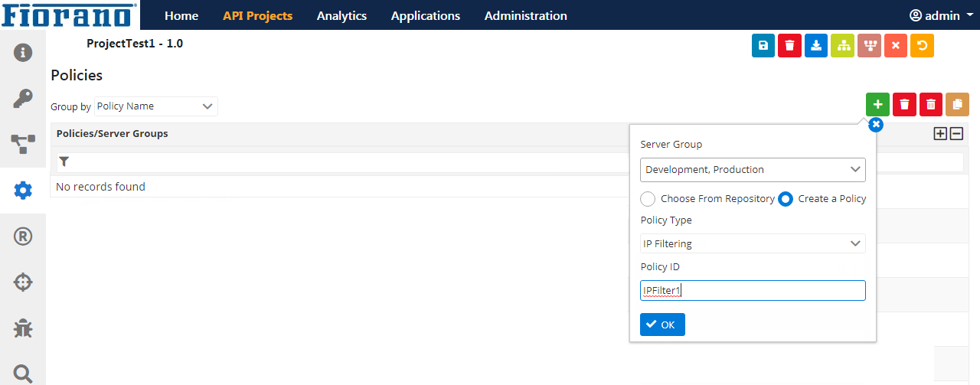Viewport: 980px width, 385px height.
Task: Click the download project icon in top toolbar
Action: pos(816,46)
